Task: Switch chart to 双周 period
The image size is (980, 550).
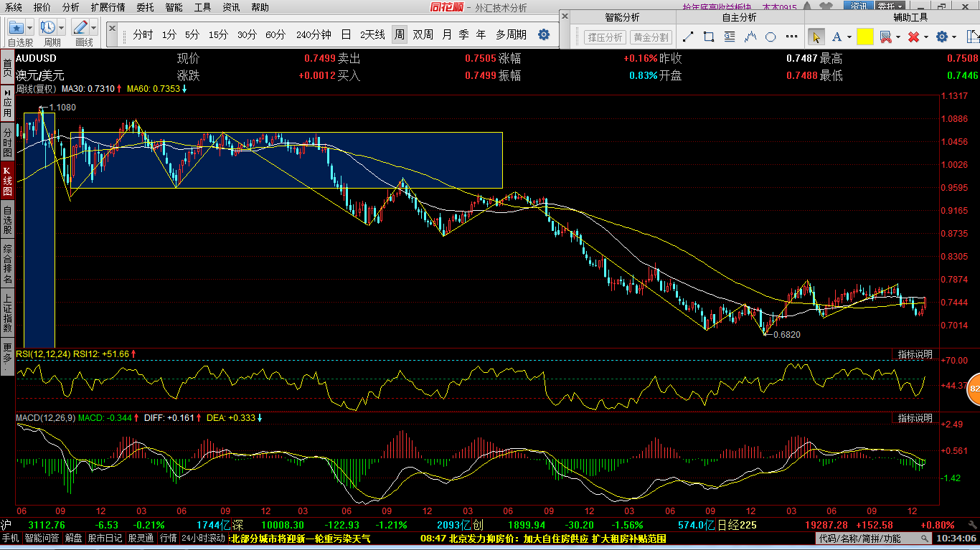Action: (x=423, y=34)
